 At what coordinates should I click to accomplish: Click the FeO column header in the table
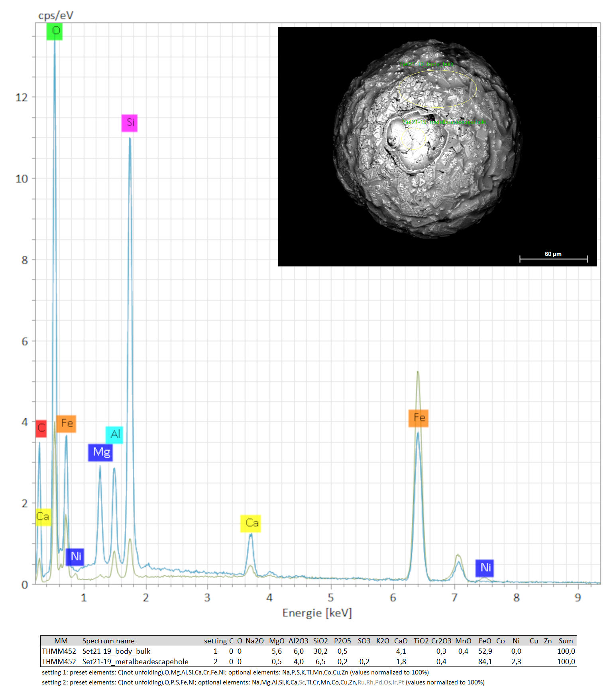click(x=485, y=641)
